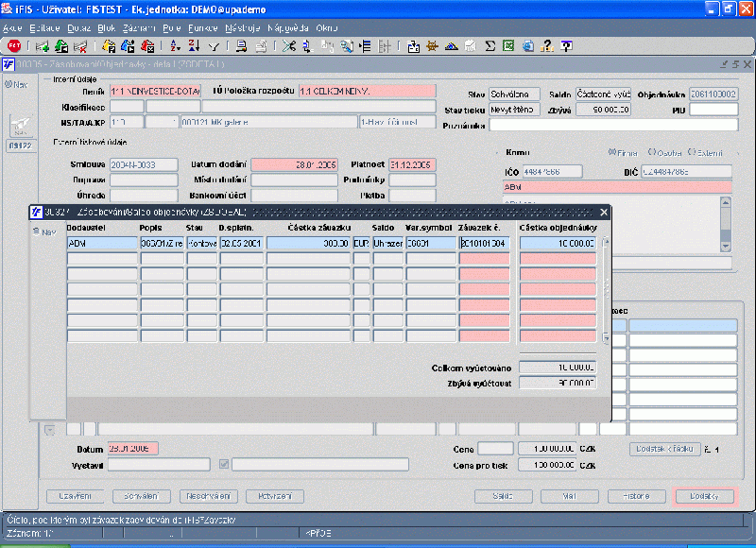Select the Externí radio button

coord(693,152)
